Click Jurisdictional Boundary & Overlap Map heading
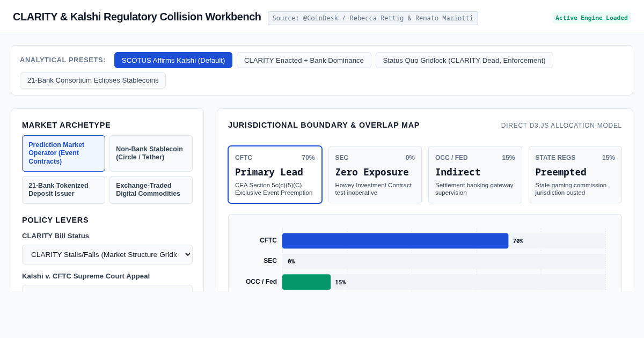 pos(324,125)
